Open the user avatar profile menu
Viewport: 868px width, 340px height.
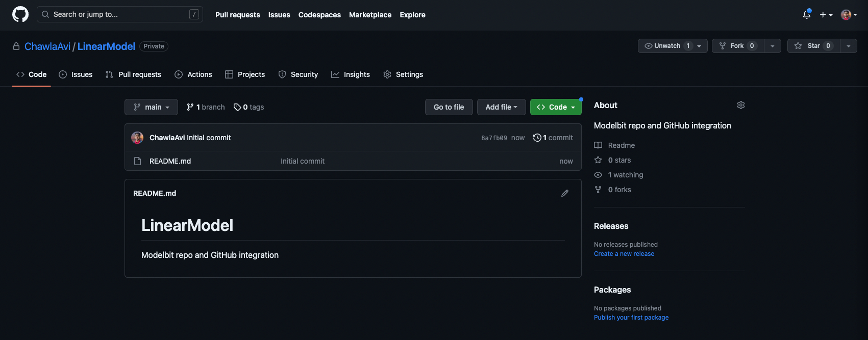tap(849, 15)
